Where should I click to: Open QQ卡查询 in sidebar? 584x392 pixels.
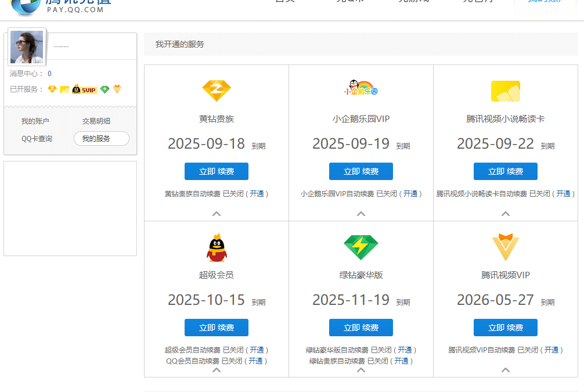coord(37,139)
